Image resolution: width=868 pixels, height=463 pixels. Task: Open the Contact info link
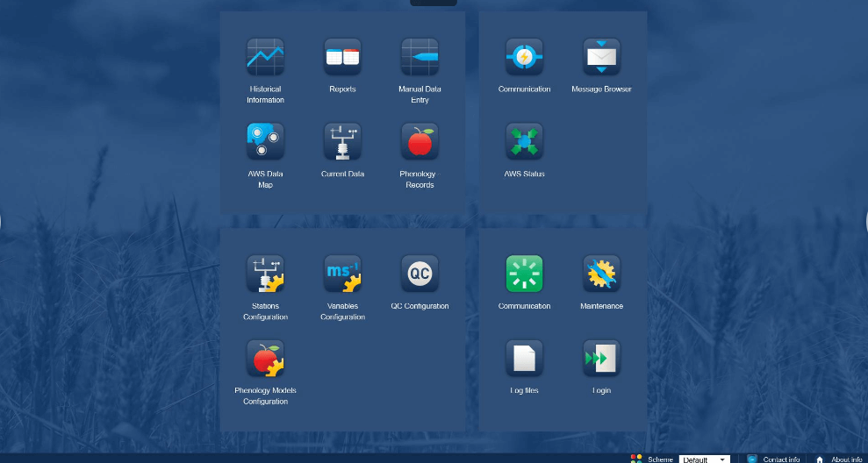(780, 459)
